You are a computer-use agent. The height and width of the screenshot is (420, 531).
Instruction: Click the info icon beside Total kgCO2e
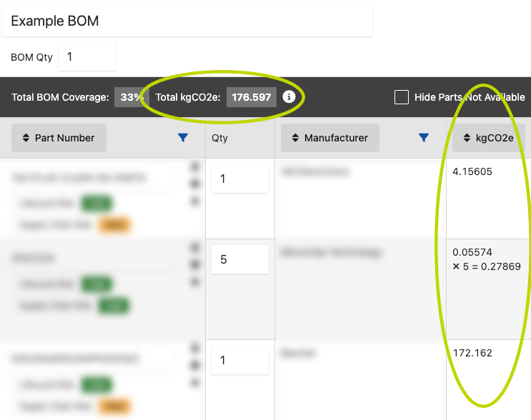[x=289, y=96]
